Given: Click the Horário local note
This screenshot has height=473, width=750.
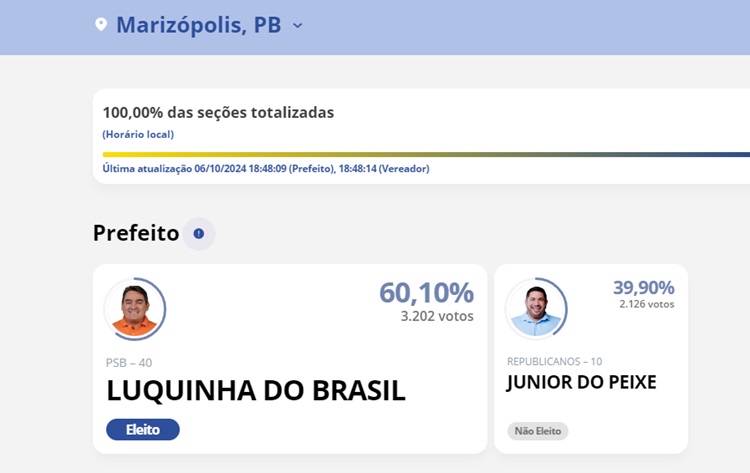Looking at the screenshot, I should click(138, 134).
